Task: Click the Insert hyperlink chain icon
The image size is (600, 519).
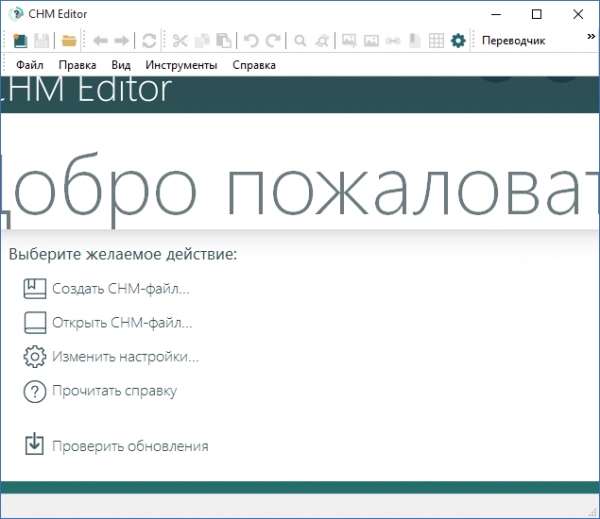Action: [x=393, y=41]
